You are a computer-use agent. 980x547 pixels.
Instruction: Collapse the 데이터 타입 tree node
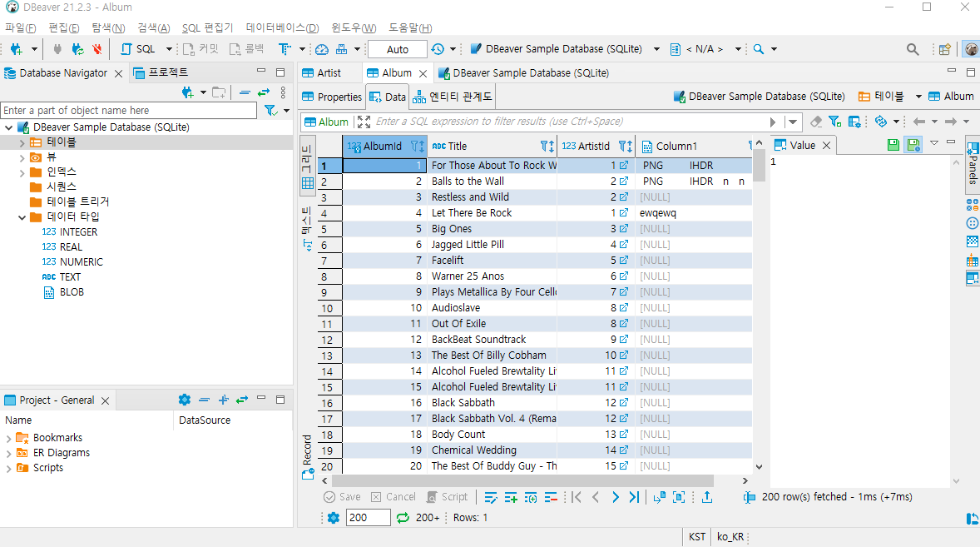click(22, 217)
